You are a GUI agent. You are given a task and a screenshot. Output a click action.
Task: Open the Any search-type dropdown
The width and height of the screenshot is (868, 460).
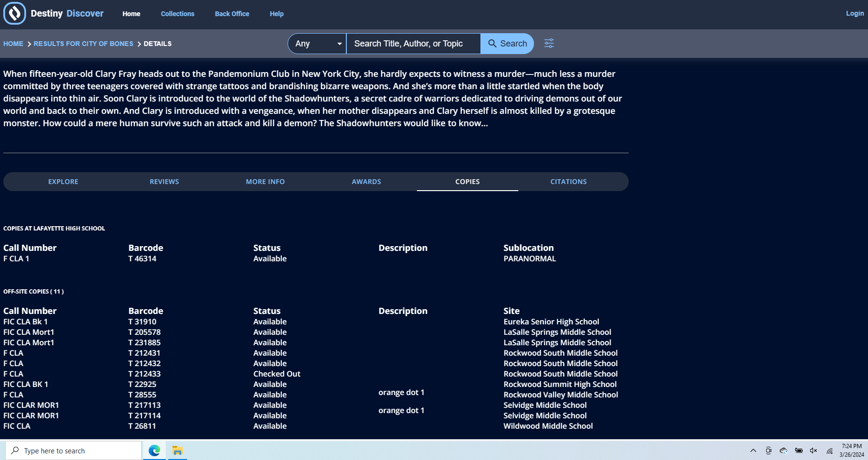click(x=317, y=44)
